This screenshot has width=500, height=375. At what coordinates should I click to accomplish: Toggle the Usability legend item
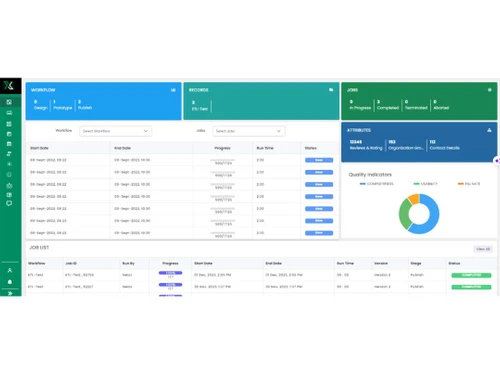[425, 184]
